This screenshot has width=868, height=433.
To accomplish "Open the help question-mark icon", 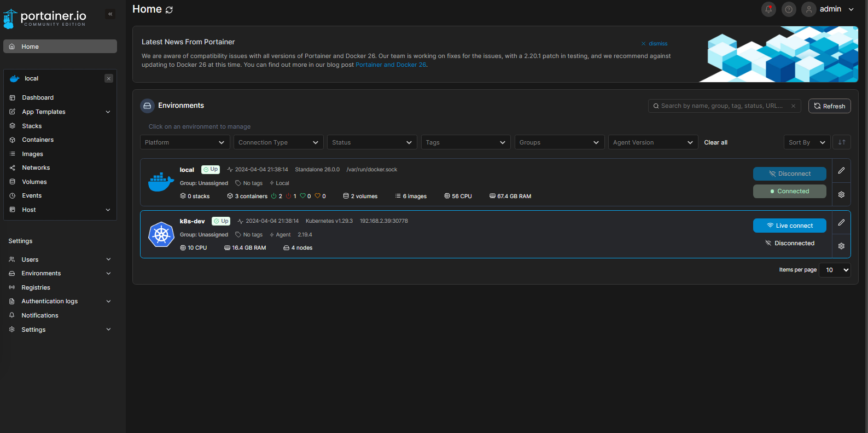I will [789, 9].
